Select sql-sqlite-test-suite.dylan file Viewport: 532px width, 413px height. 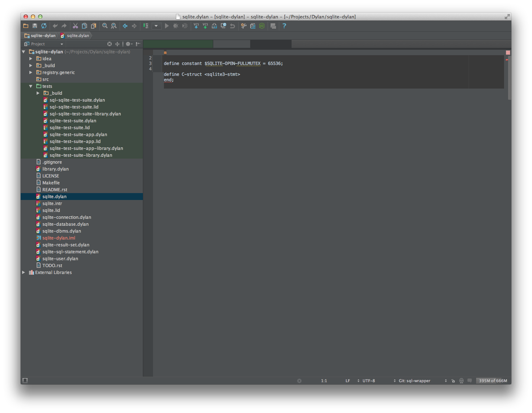pos(82,100)
